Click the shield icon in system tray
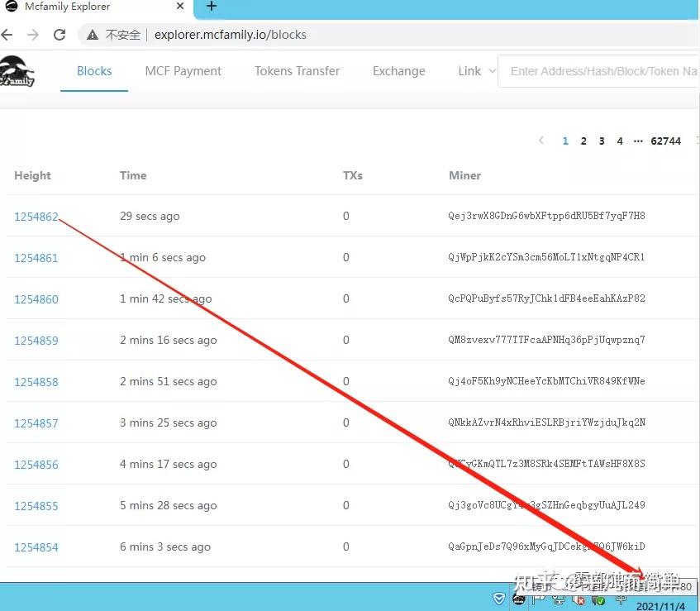Image resolution: width=700 pixels, height=611 pixels. pyautogui.click(x=498, y=598)
